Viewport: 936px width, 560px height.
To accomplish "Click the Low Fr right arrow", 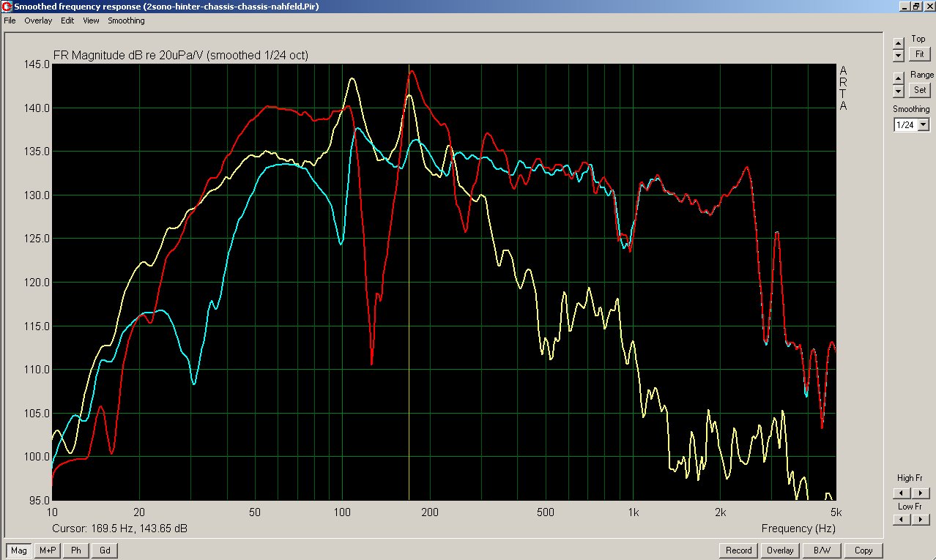I will 921,519.
